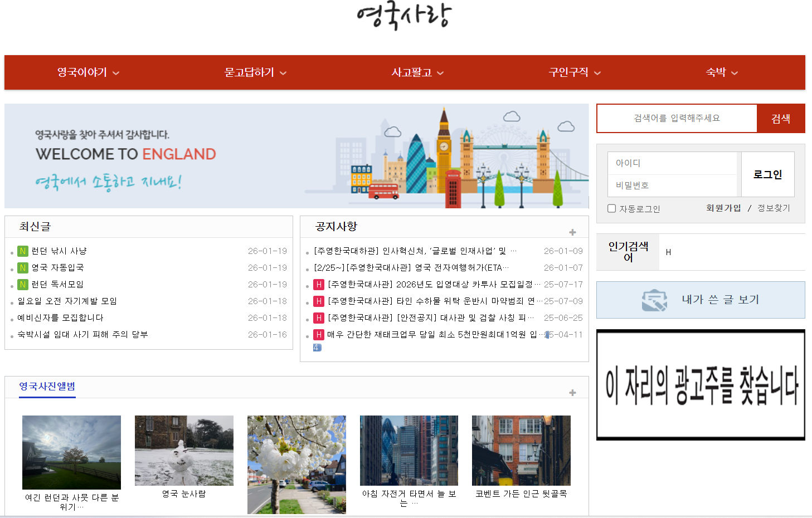The width and height of the screenshot is (812, 518).
Task: Click the red H badge beside 2026년도 입영대상 notice
Action: pos(319,285)
